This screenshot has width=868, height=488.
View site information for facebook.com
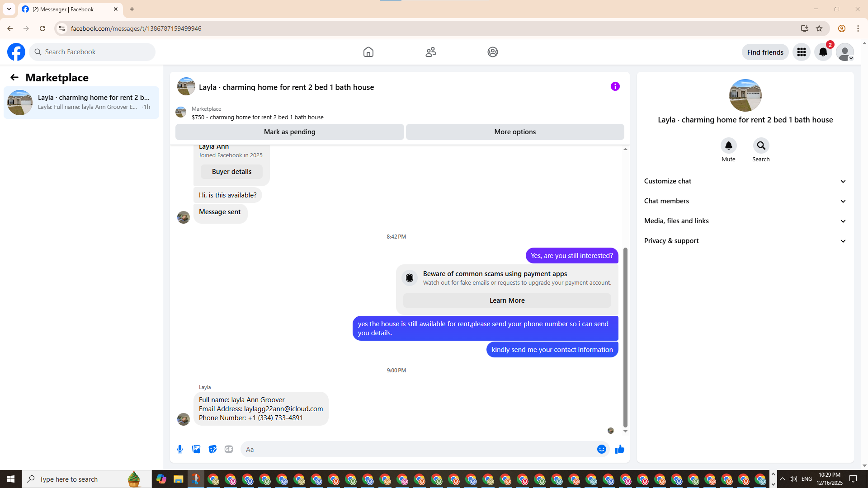point(62,28)
